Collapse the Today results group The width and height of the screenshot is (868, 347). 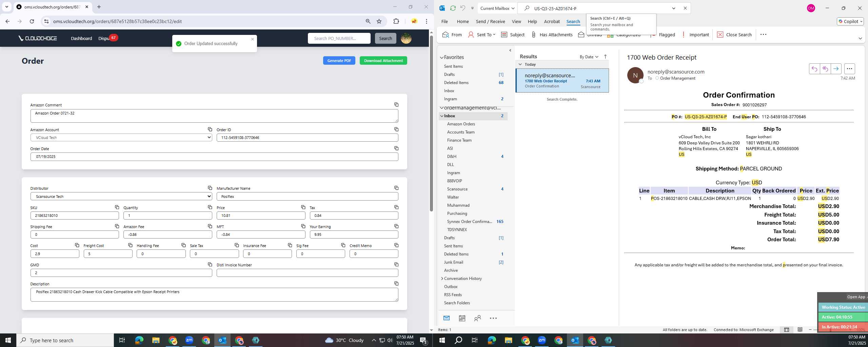click(x=520, y=64)
